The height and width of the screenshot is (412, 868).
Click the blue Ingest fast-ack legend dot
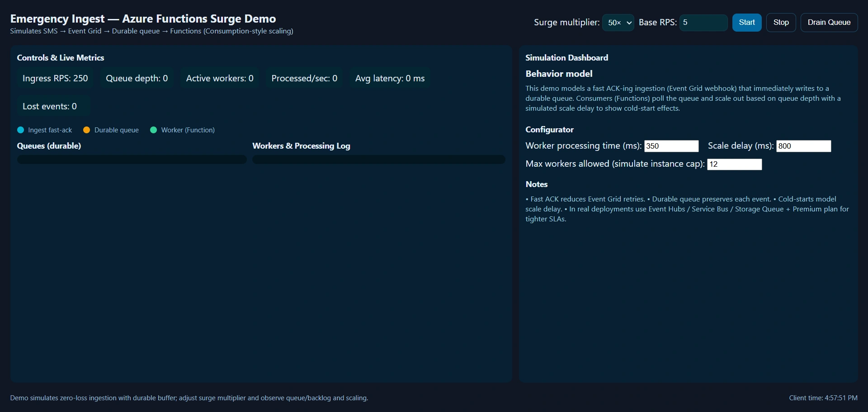pos(20,130)
